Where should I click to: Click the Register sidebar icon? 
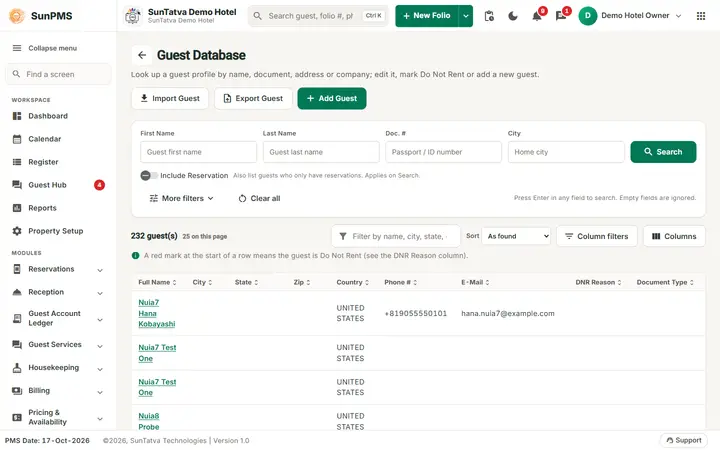17,162
